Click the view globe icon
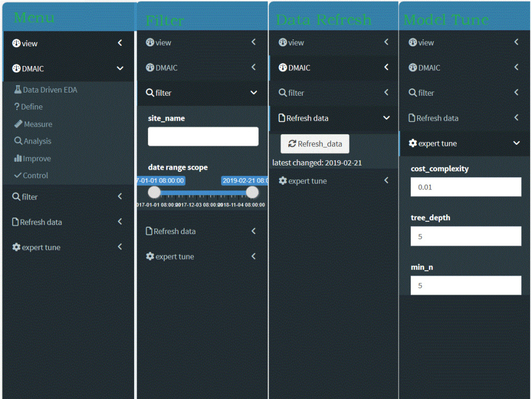Viewport: 532px width, 399px height. (x=16, y=43)
